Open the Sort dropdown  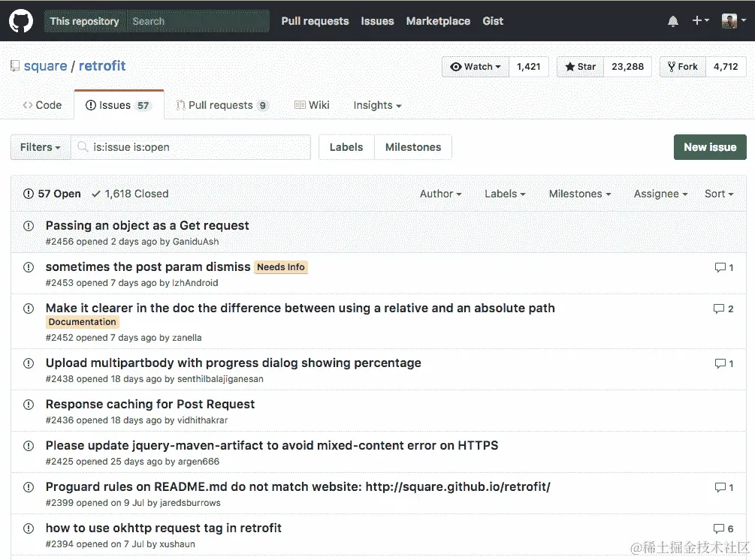(x=719, y=194)
